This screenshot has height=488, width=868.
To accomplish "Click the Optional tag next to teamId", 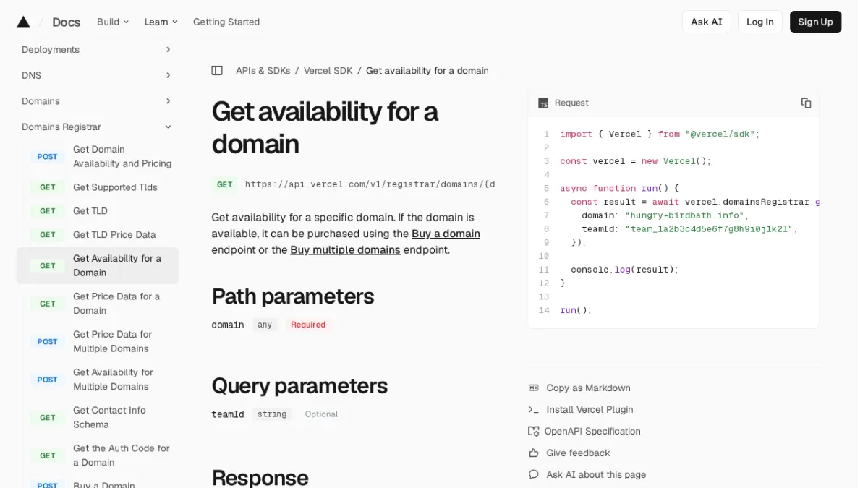I will click(x=321, y=415).
